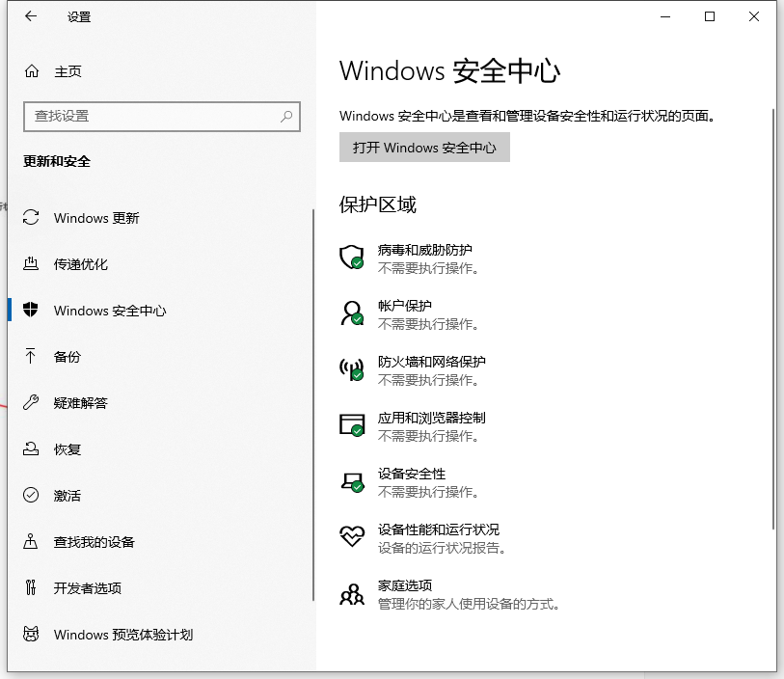Open 设备安全性 icon
The height and width of the screenshot is (679, 784).
351,480
